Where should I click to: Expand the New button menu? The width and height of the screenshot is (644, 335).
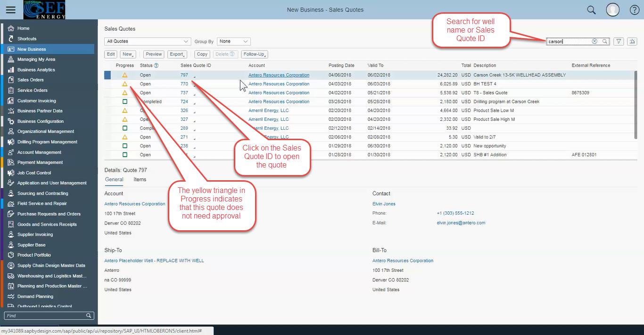tap(128, 54)
